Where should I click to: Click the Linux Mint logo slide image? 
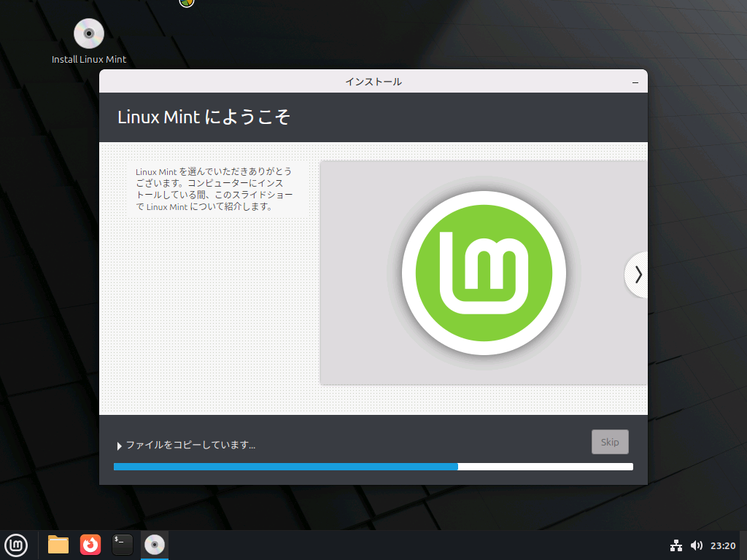(483, 273)
